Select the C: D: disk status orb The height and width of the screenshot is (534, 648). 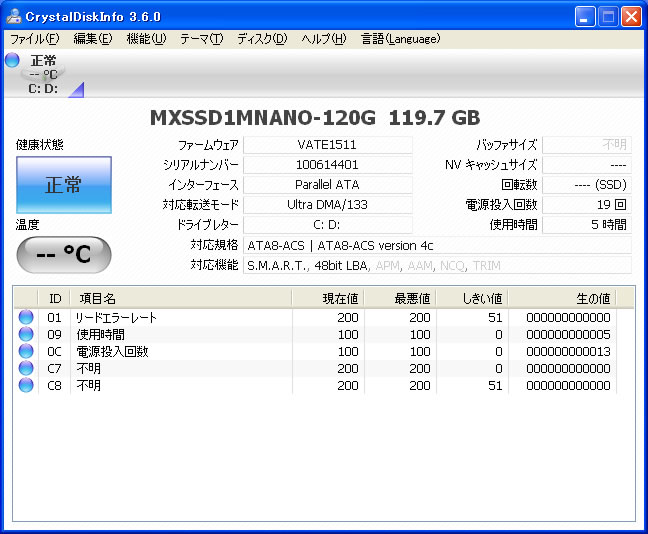tap(12, 60)
